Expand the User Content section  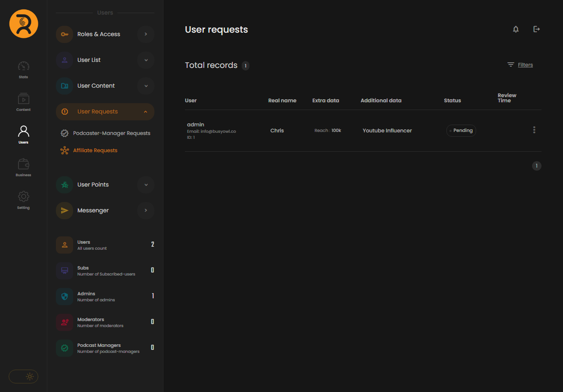coord(146,86)
